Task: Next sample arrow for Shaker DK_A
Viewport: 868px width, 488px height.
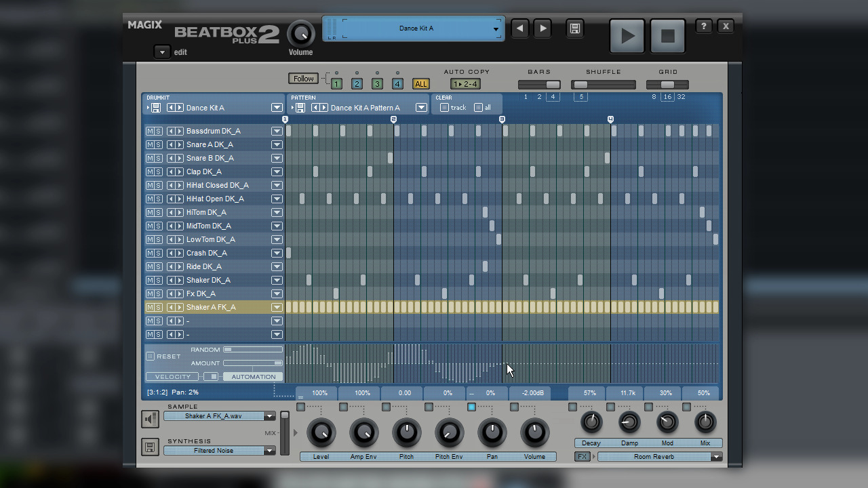Action: click(x=180, y=280)
